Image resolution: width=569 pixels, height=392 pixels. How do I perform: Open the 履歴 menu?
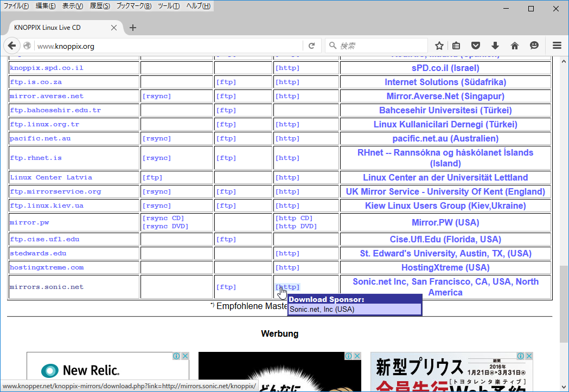pyautogui.click(x=100, y=6)
